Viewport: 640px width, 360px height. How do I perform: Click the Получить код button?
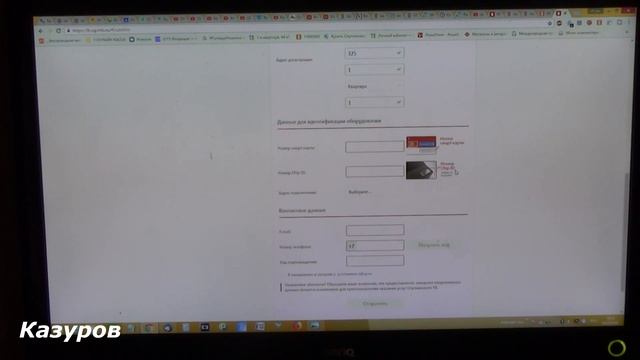pos(434,245)
